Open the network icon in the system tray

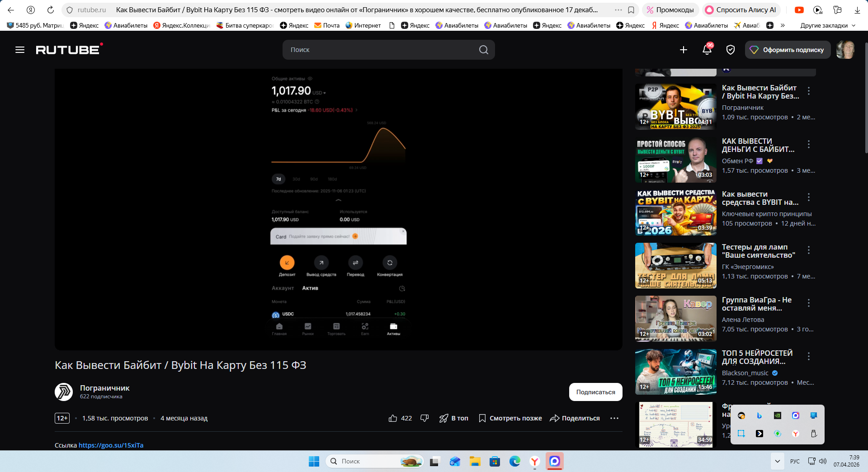(x=812, y=461)
